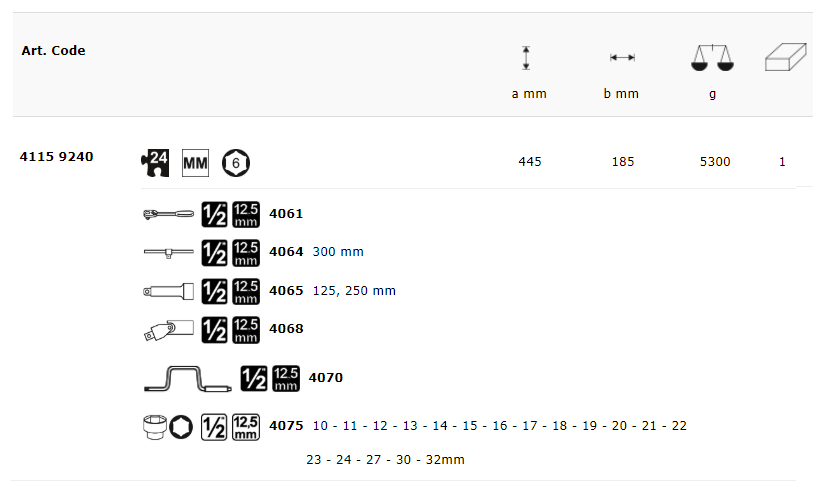Open part number 4061

click(x=286, y=213)
